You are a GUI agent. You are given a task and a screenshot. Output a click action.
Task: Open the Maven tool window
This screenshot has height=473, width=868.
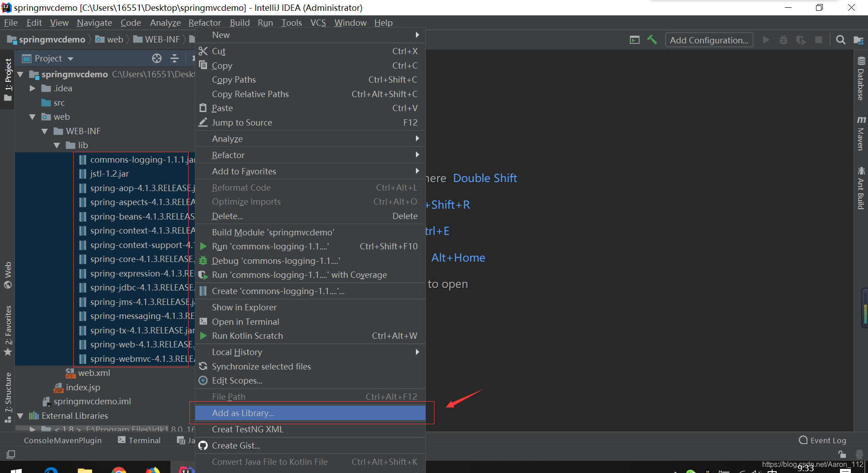tap(861, 133)
